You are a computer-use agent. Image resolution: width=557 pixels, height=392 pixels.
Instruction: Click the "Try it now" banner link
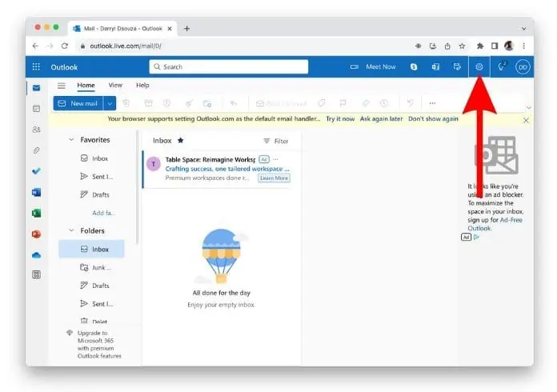coord(339,119)
